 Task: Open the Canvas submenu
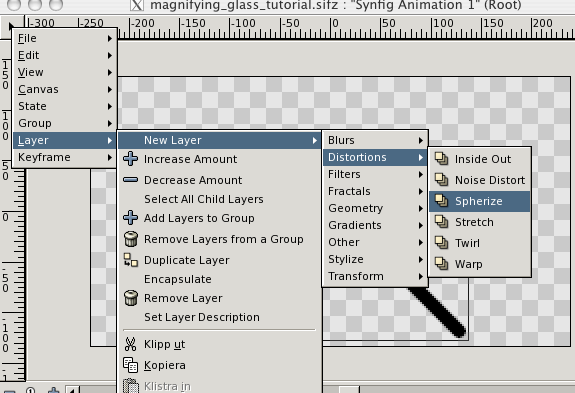65,89
